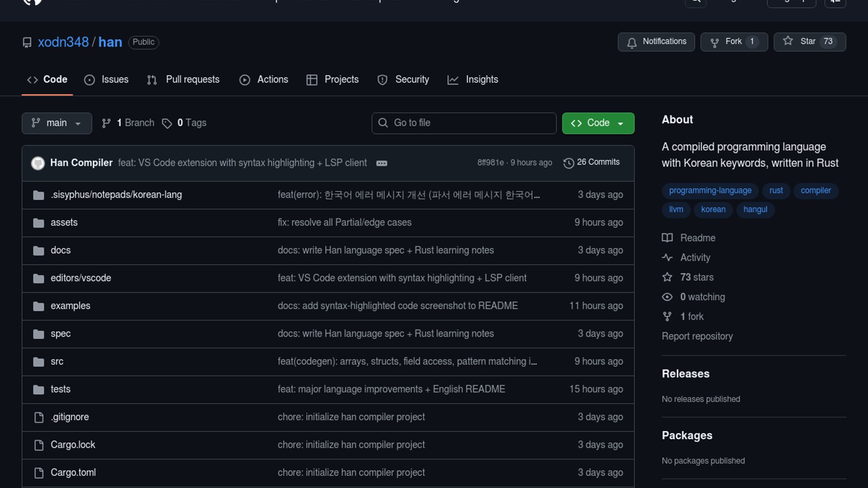Click the commit history clock icon

pos(568,163)
